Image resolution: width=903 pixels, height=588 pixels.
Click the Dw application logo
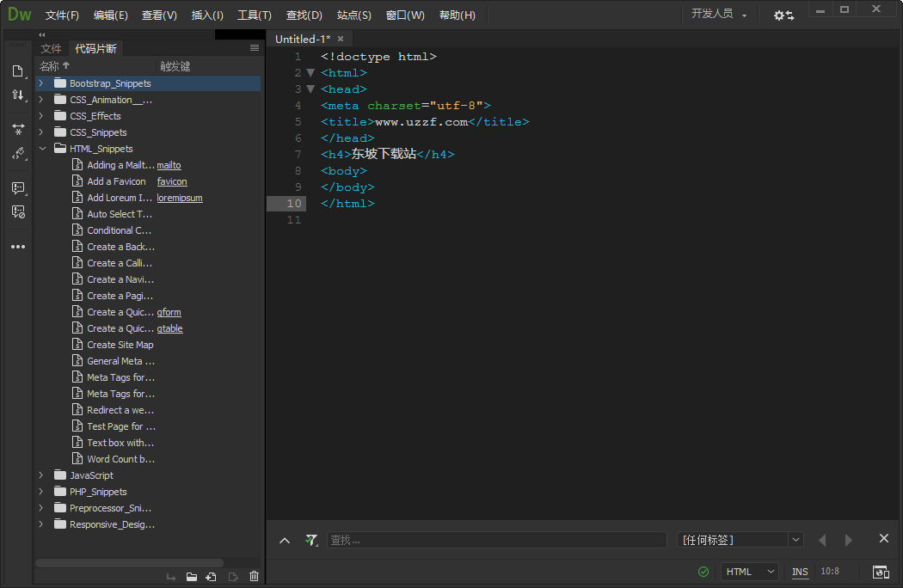pos(20,15)
